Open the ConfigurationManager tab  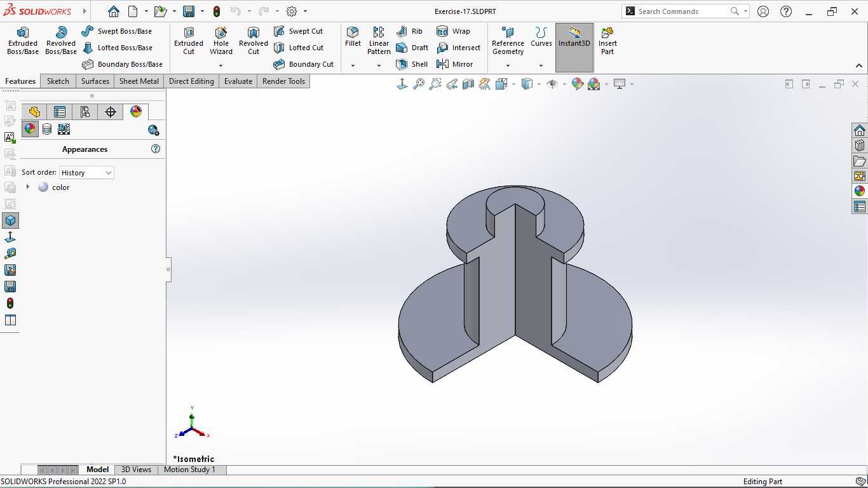pyautogui.click(x=85, y=112)
